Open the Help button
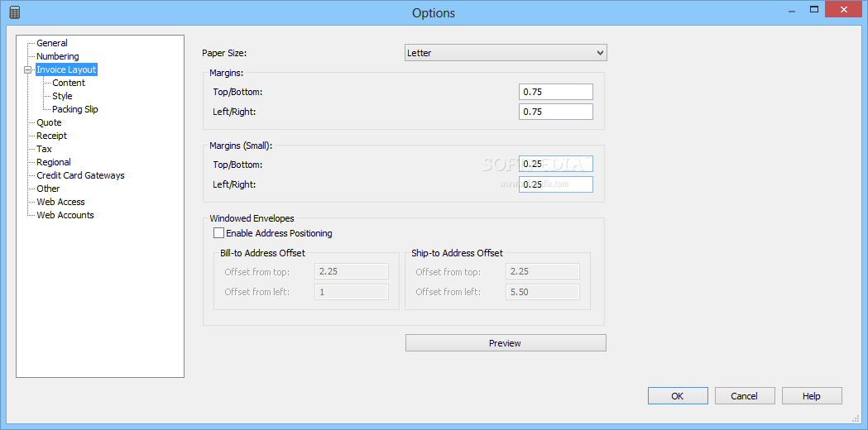 pos(812,396)
